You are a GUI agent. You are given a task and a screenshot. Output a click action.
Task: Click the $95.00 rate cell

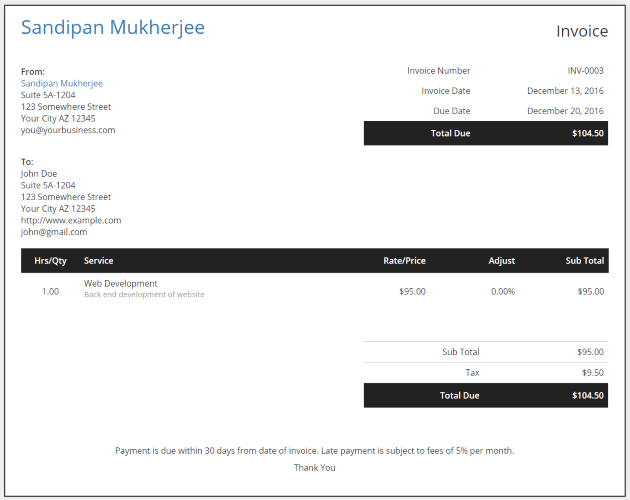412,291
